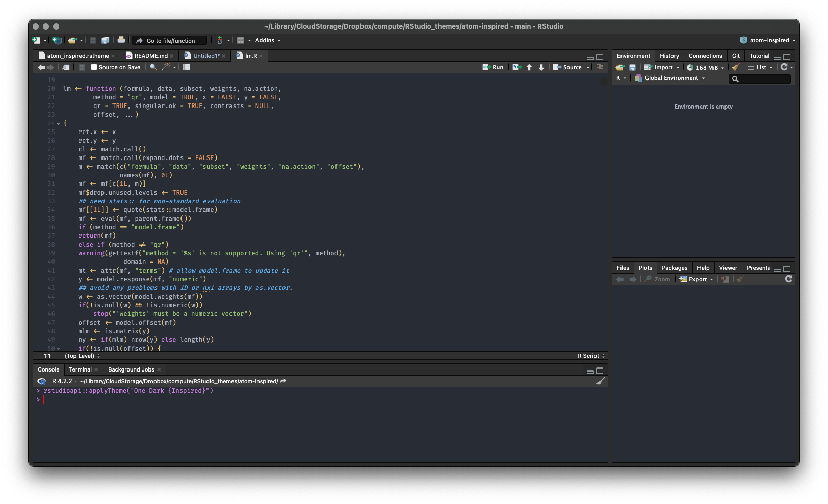Enable the Source on Save checkbox

(x=94, y=67)
